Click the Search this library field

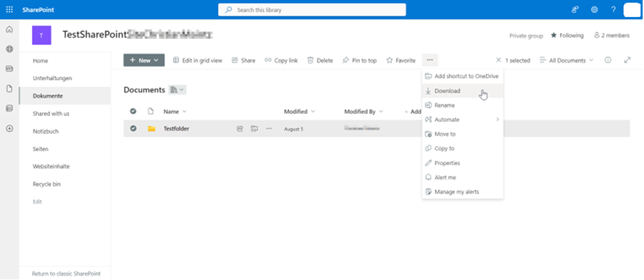pyautogui.click(x=312, y=10)
